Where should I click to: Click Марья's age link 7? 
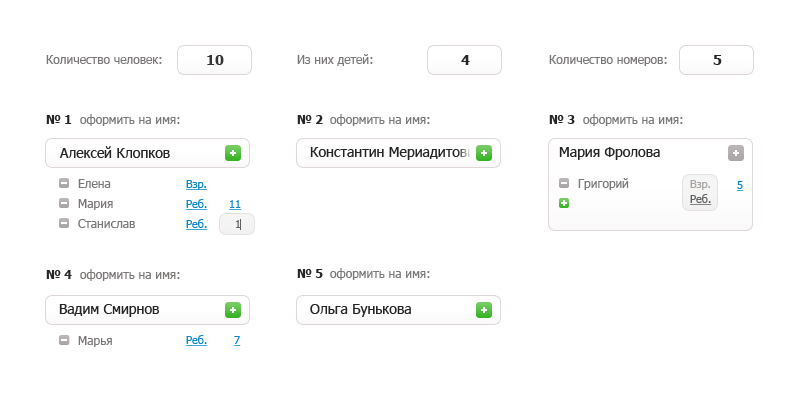tap(237, 341)
